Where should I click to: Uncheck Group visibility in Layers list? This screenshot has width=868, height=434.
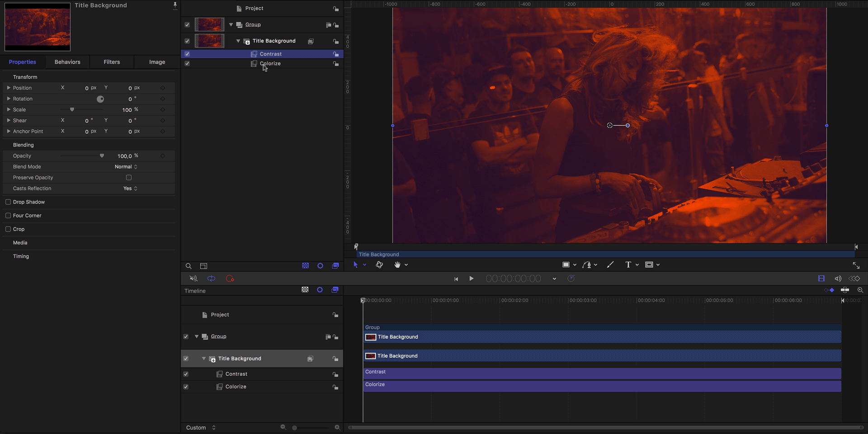click(x=187, y=25)
